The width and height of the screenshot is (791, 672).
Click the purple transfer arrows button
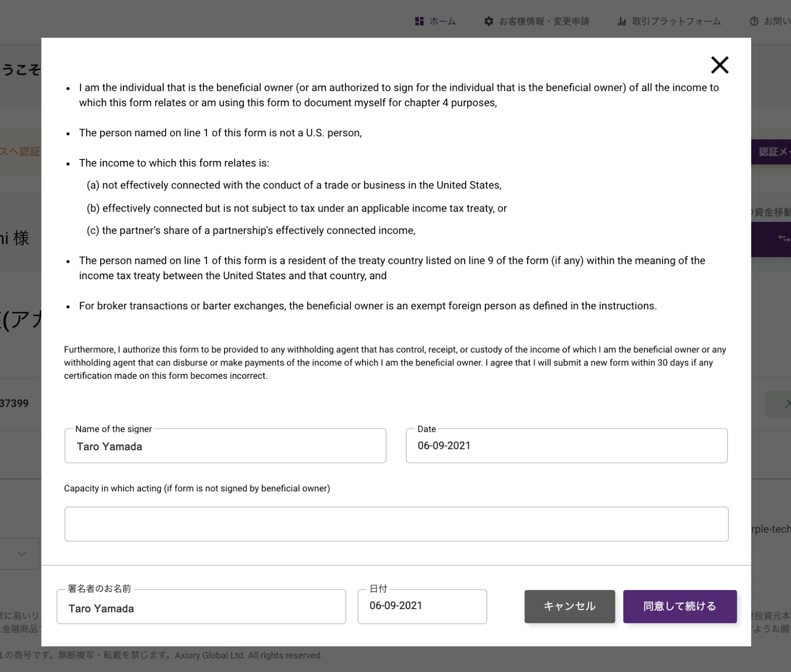(771, 239)
